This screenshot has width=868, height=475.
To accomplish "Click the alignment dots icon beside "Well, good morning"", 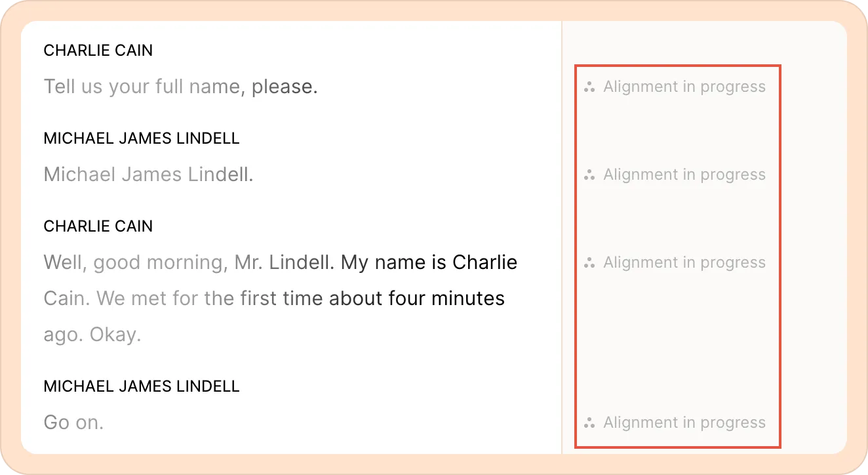I will [589, 262].
